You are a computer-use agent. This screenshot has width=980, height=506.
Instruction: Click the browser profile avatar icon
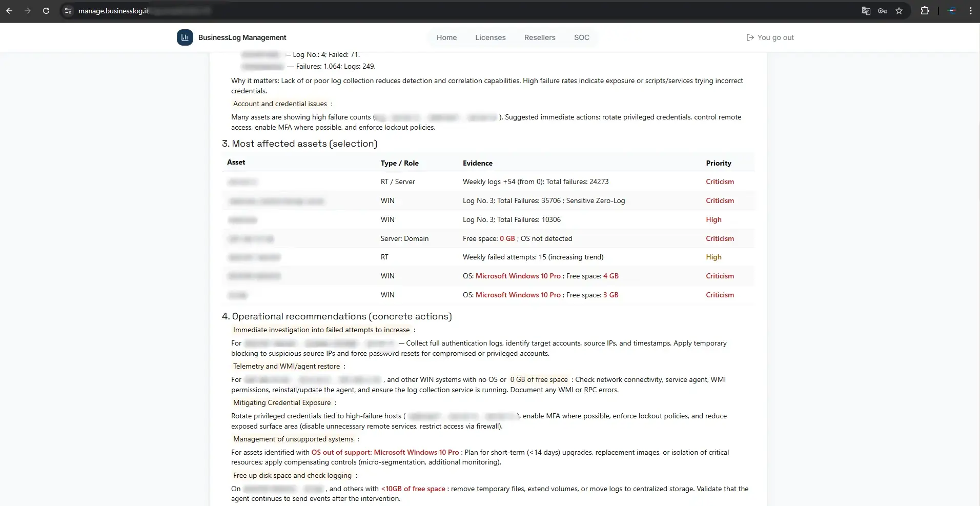(x=952, y=11)
